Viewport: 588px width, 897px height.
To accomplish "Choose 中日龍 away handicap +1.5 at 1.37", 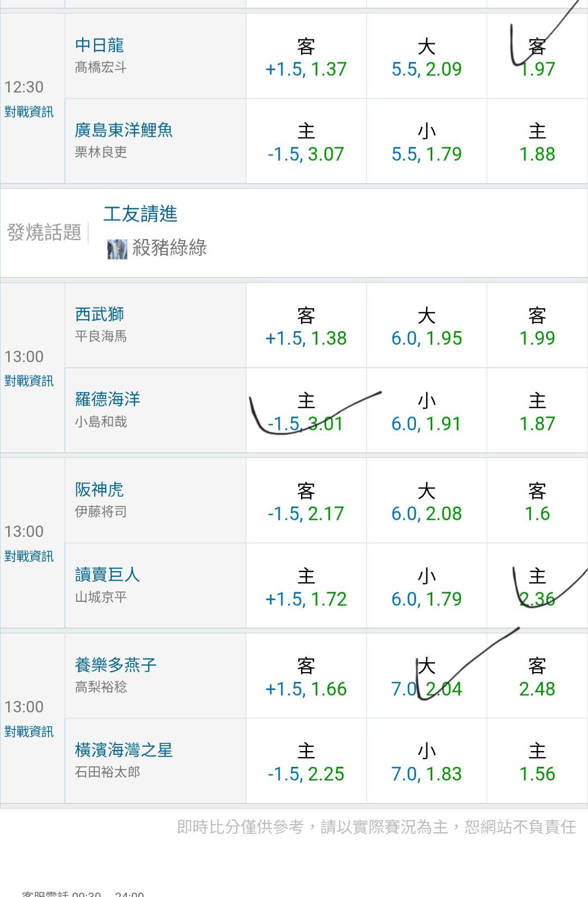I will [x=306, y=58].
